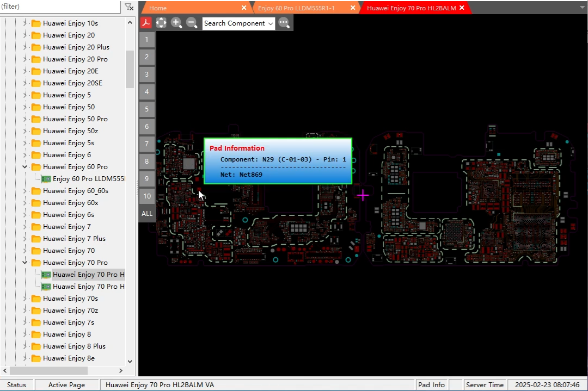Select Huawei Enjoy 8e folder

coord(69,358)
